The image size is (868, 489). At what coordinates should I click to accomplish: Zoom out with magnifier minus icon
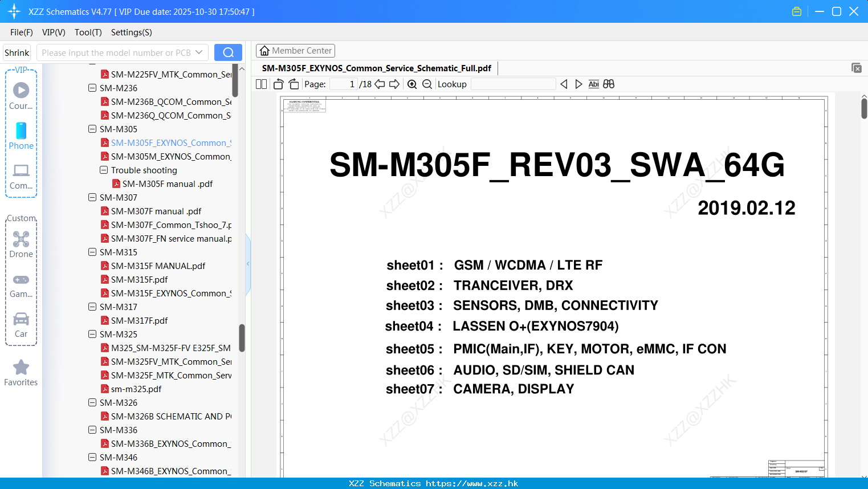tap(427, 84)
